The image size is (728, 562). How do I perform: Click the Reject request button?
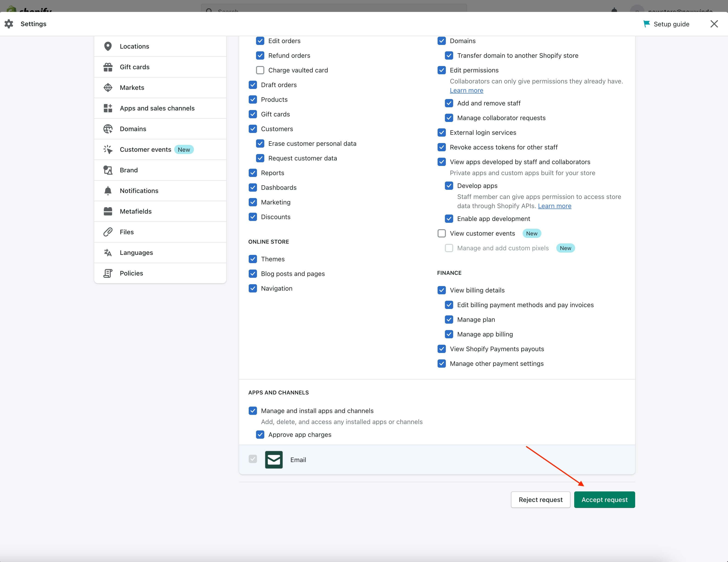point(540,500)
